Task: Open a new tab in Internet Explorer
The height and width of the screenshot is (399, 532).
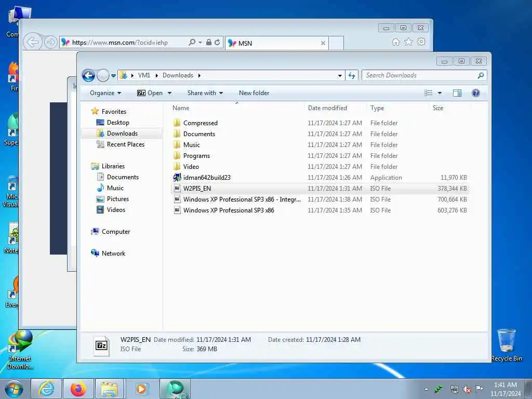Action: [336, 43]
